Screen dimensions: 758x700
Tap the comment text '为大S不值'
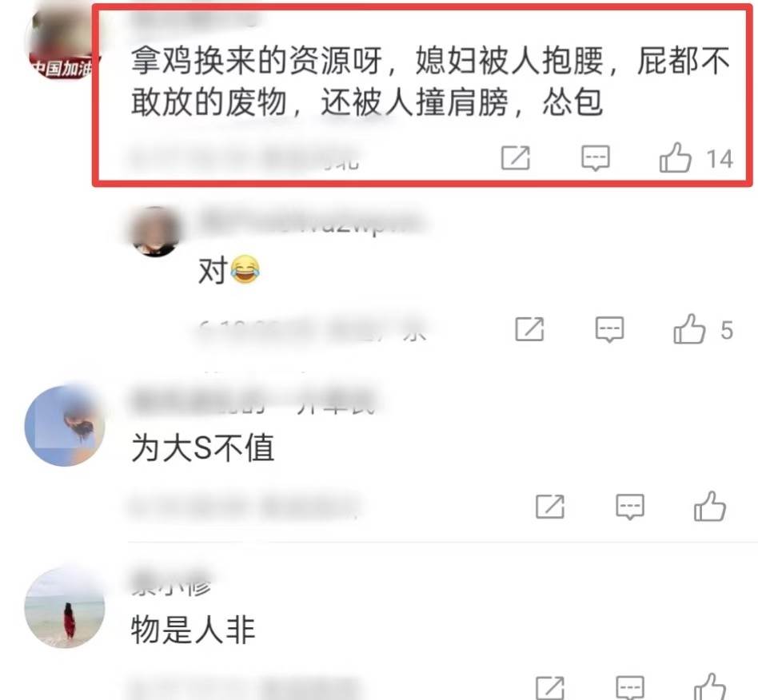tap(203, 447)
